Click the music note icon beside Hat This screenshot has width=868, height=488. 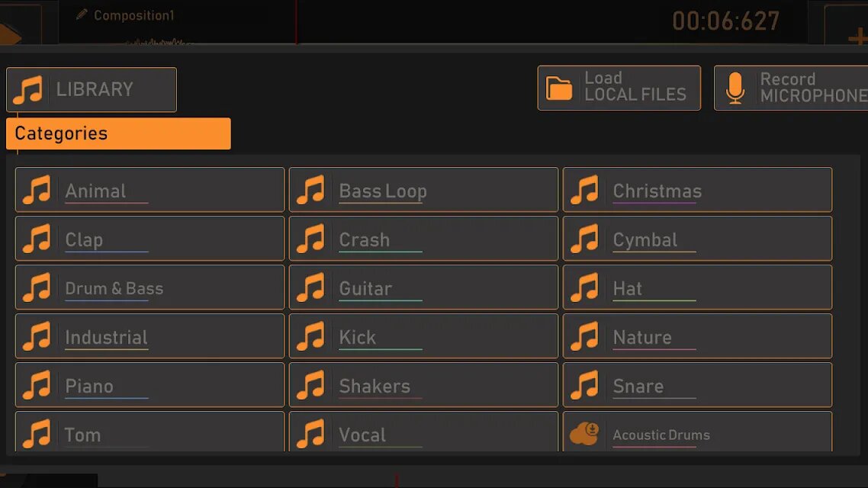click(584, 287)
